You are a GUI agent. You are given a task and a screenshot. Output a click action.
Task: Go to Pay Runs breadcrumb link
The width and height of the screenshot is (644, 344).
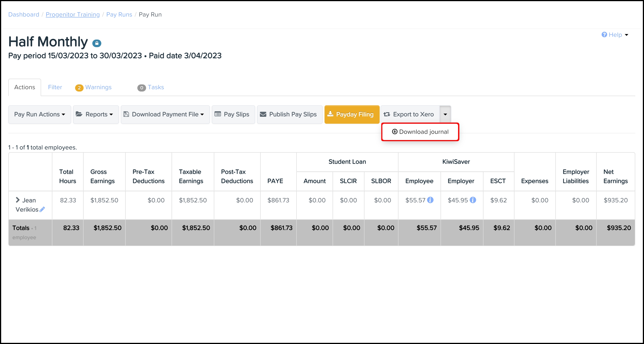(x=119, y=14)
